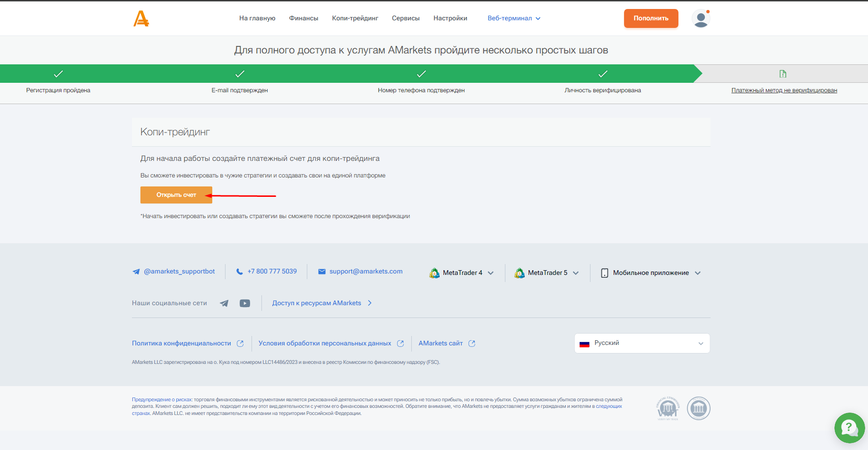Click the payment method document icon
The width and height of the screenshot is (868, 450).
[x=783, y=74]
